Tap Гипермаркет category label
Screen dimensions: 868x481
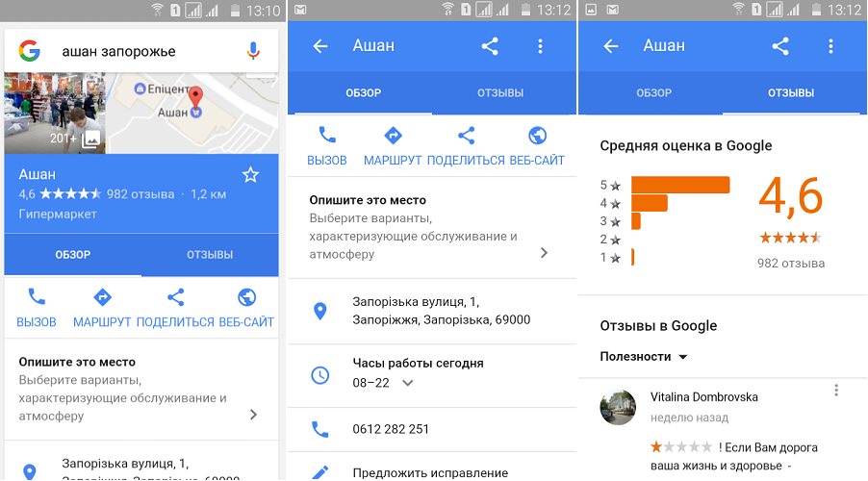coord(58,214)
